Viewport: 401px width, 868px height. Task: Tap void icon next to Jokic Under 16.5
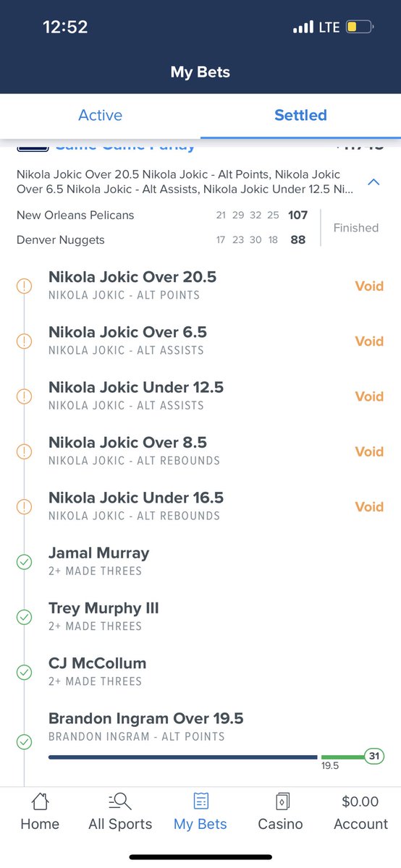24,507
